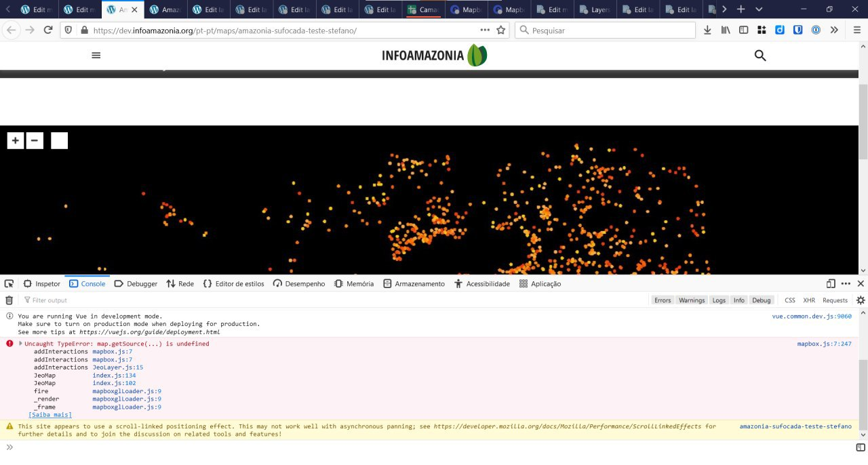List all tabs dropdown arrow
The image size is (868, 465).
(758, 9)
